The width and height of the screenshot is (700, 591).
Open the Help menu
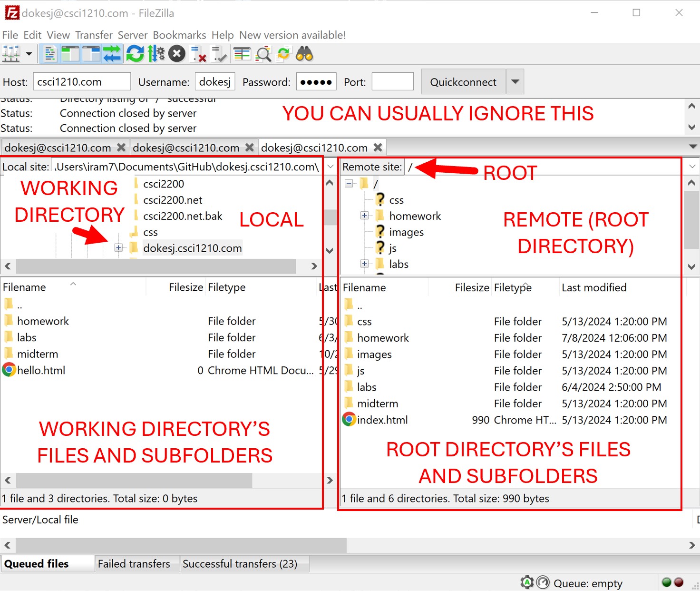(223, 35)
